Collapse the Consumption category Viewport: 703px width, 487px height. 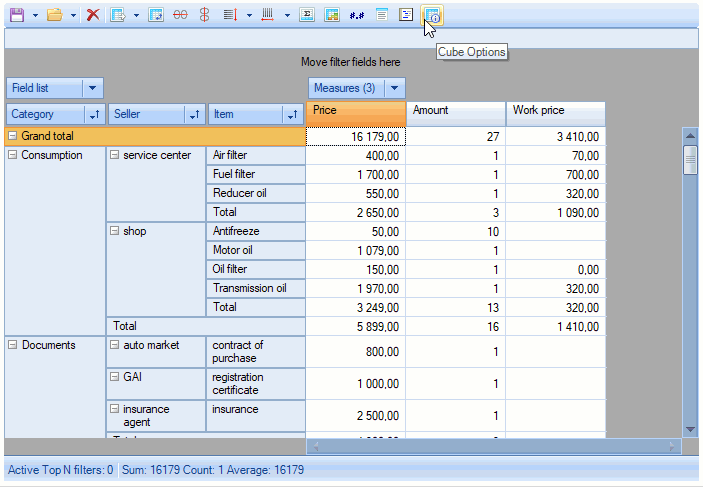click(12, 155)
